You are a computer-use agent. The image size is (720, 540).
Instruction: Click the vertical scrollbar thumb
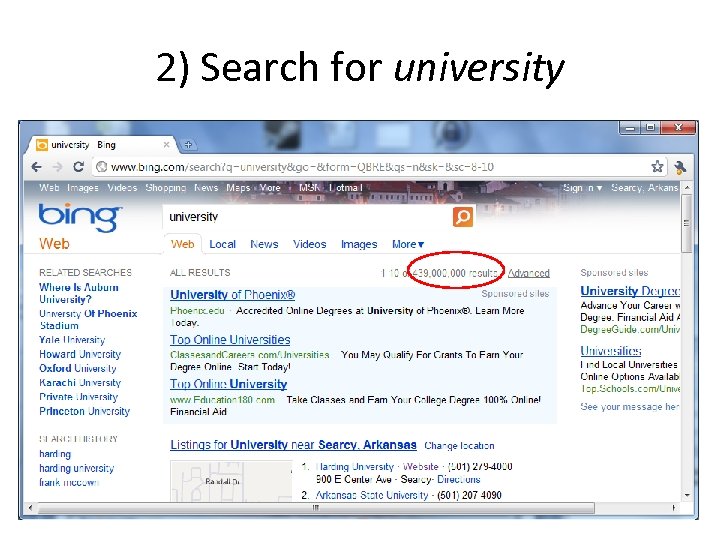point(687,224)
